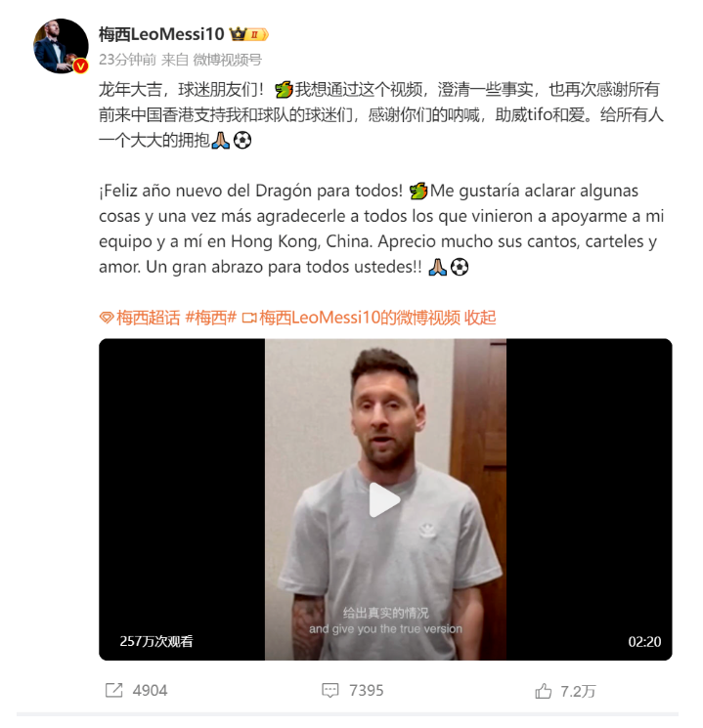The height and width of the screenshot is (728, 703).
Task: Open the comments bubble icon
Action: click(x=330, y=691)
